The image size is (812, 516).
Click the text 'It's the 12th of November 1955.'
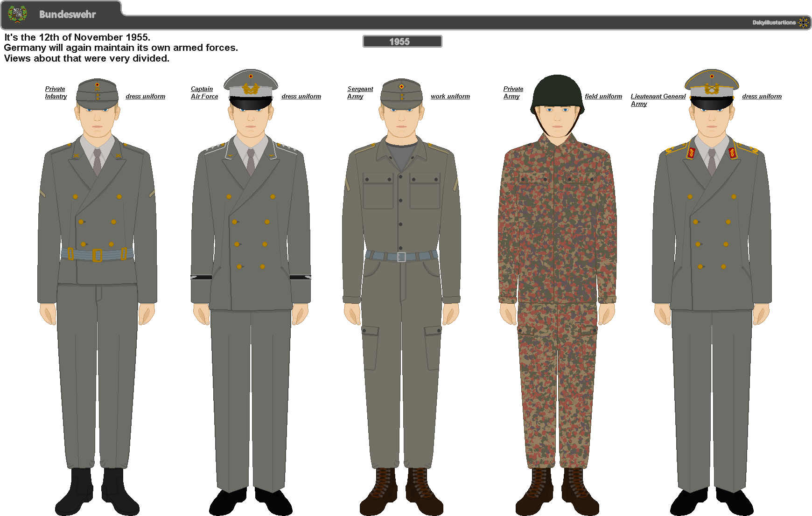[x=77, y=37]
